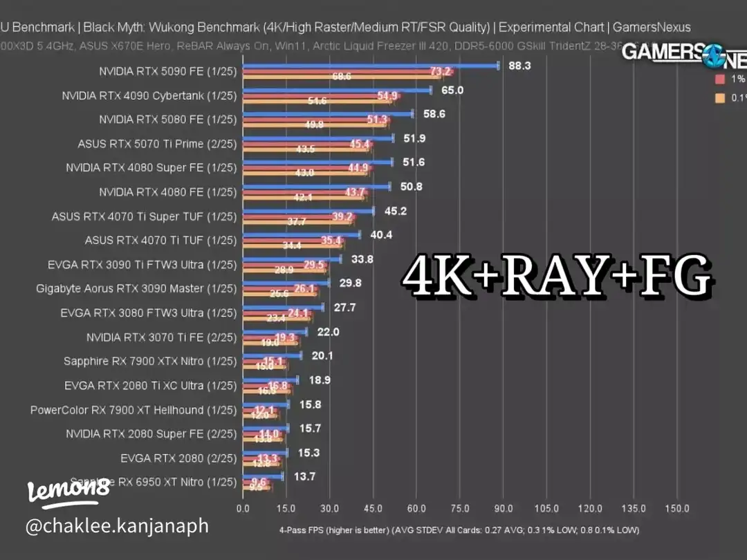Select the orange 0.1% low legend swatch
Screen dimensions: 747x560
coord(719,99)
